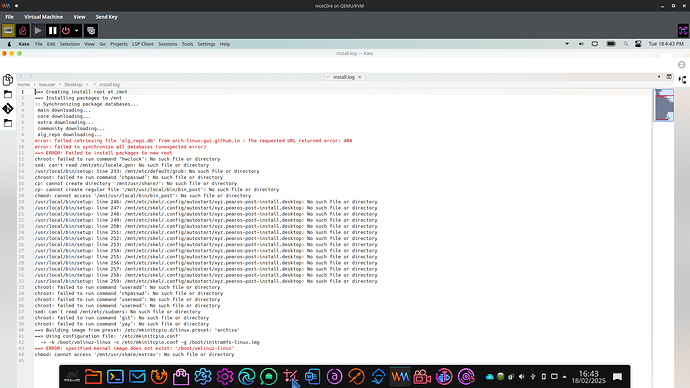Open Kate's Help menu
690x388 pixels.
[225, 44]
